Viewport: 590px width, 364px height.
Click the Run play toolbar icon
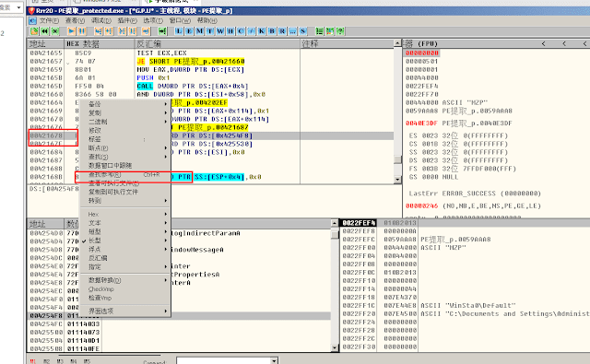72,31
